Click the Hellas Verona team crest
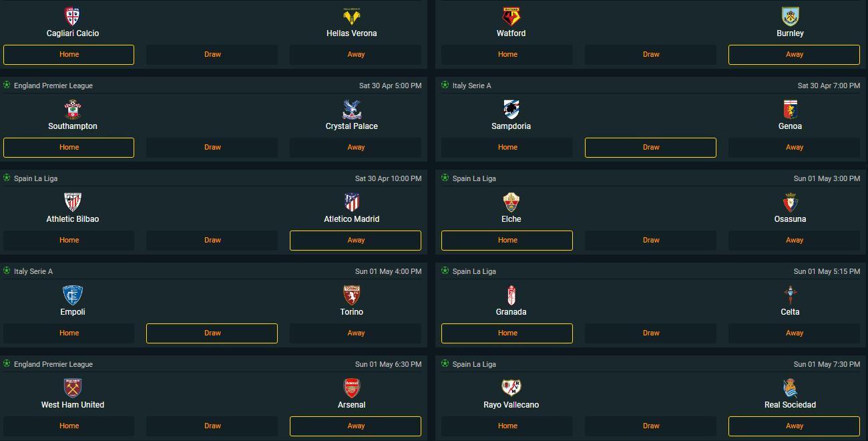Screen dimensions: 868x441 [x=352, y=17]
